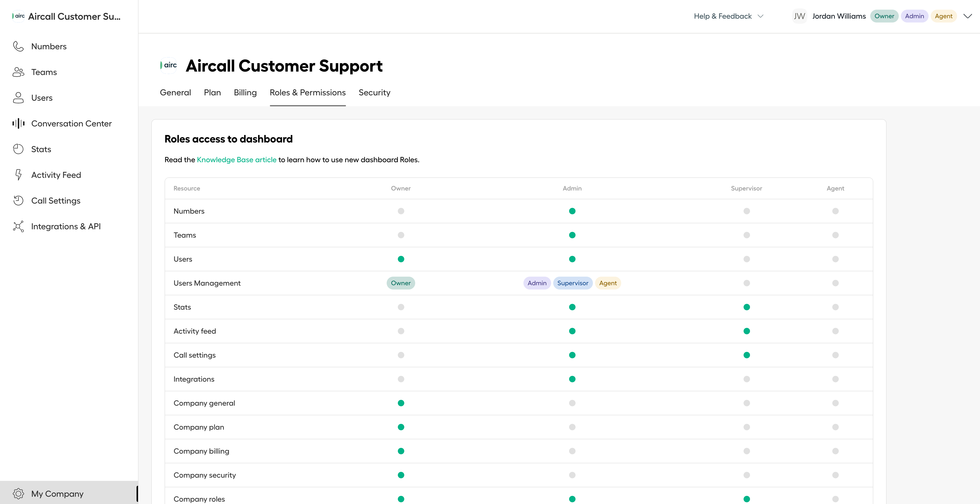Screen dimensions: 980x504
Task: Switch to the Plan tab
Action: 212,92
